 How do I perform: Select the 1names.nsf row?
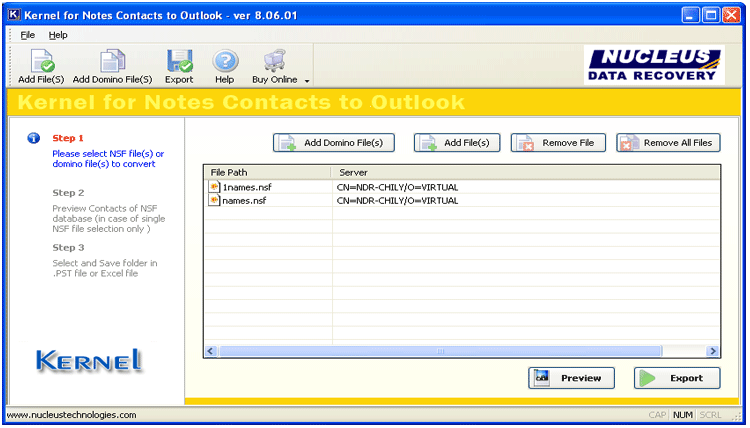click(x=462, y=187)
